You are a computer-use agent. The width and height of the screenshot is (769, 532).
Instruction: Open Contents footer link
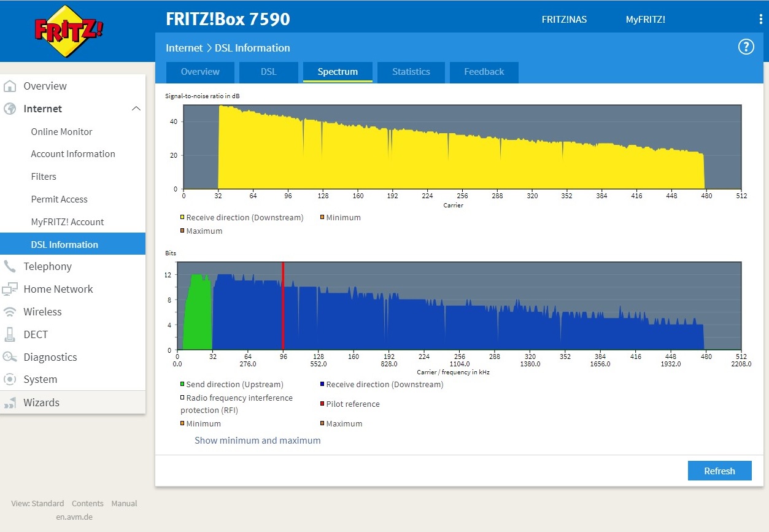tap(88, 504)
